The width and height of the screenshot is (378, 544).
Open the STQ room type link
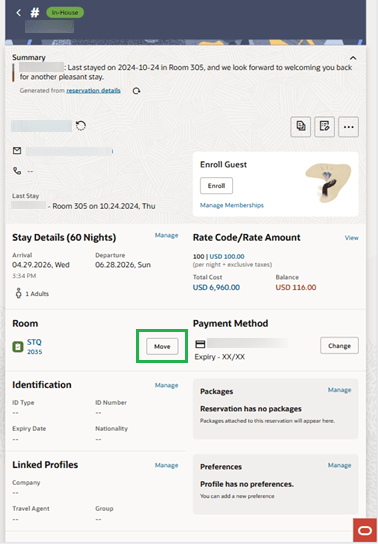(x=34, y=342)
